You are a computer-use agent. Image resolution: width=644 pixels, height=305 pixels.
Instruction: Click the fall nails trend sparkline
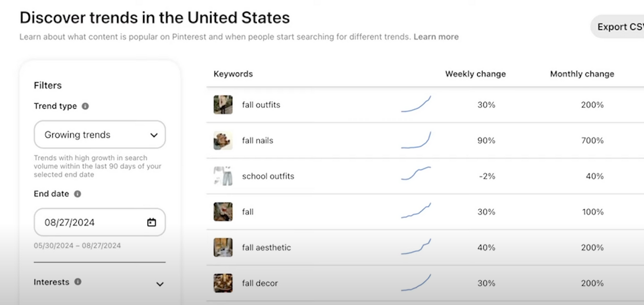[416, 140]
